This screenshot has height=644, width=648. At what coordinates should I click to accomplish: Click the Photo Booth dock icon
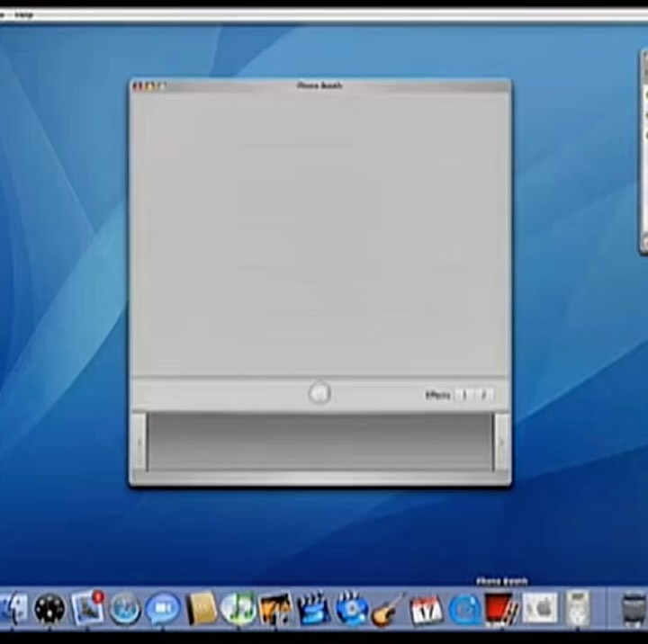click(501, 610)
